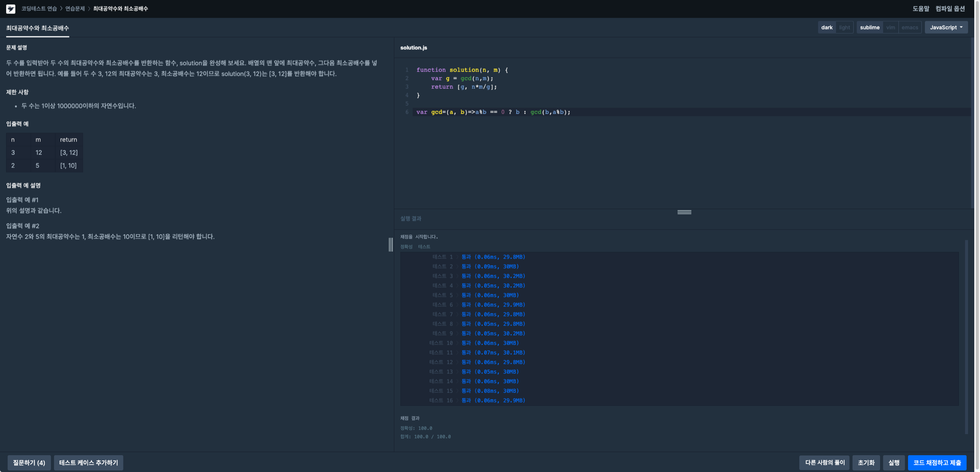Viewport: 980px width, 472px height.
Task: Click vertical splitter handle between description and editor
Action: (x=391, y=245)
